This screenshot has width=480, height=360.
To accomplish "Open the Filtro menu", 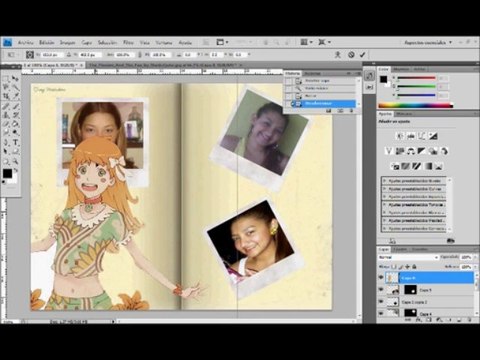I will 128,43.
